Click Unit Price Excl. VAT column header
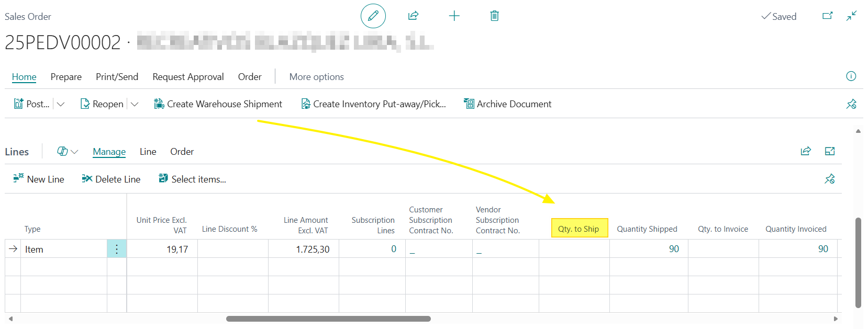Image resolution: width=868 pixels, height=329 pixels. click(161, 225)
